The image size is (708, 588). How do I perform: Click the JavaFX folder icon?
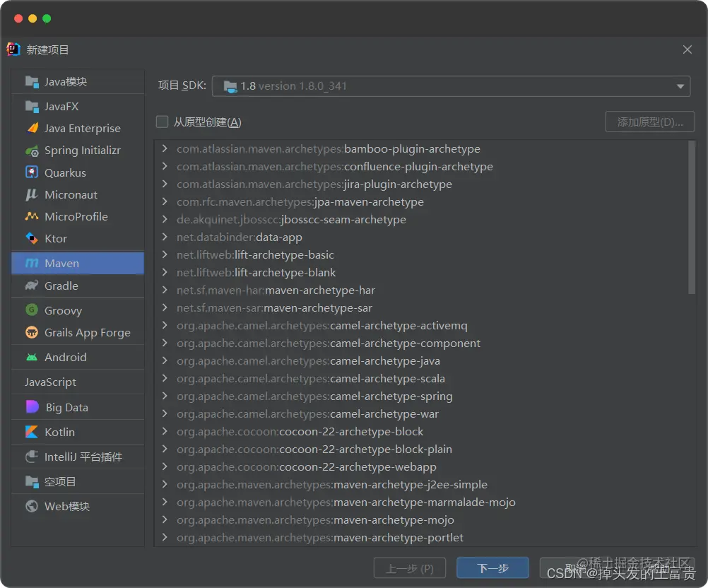(x=32, y=107)
